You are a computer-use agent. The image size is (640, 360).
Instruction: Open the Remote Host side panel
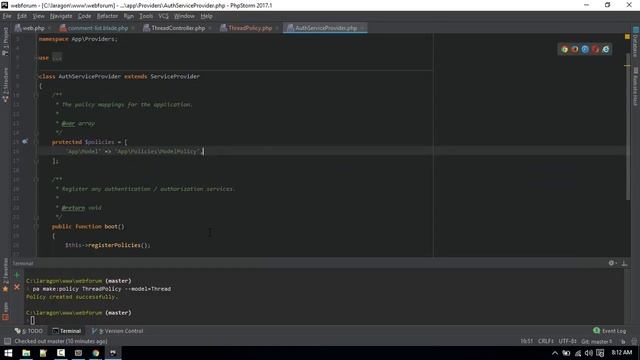pos(636,87)
